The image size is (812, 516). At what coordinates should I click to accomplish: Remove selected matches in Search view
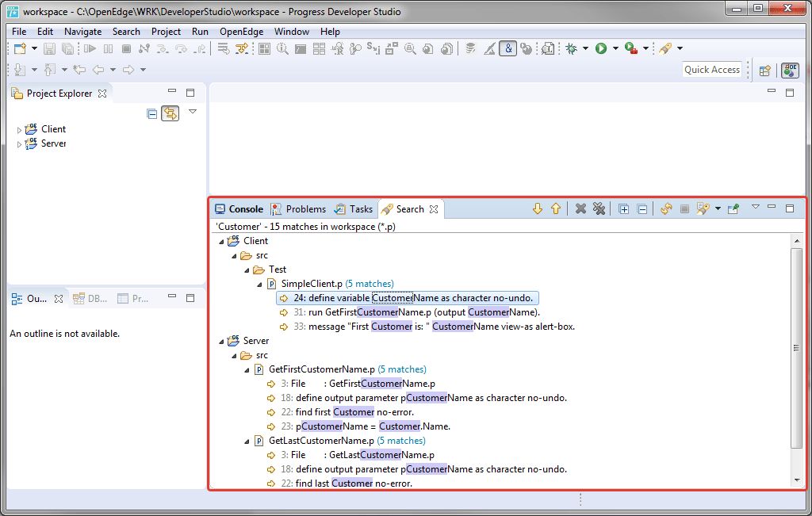coord(580,208)
